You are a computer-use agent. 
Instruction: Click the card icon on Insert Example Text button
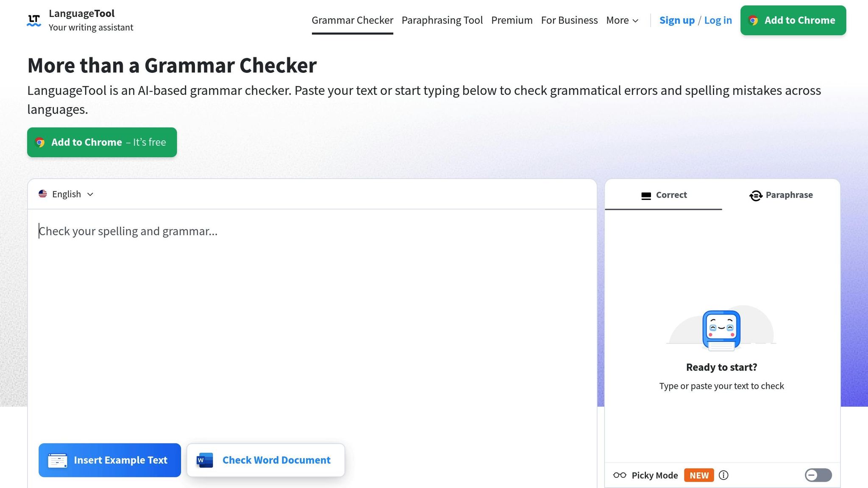point(58,460)
